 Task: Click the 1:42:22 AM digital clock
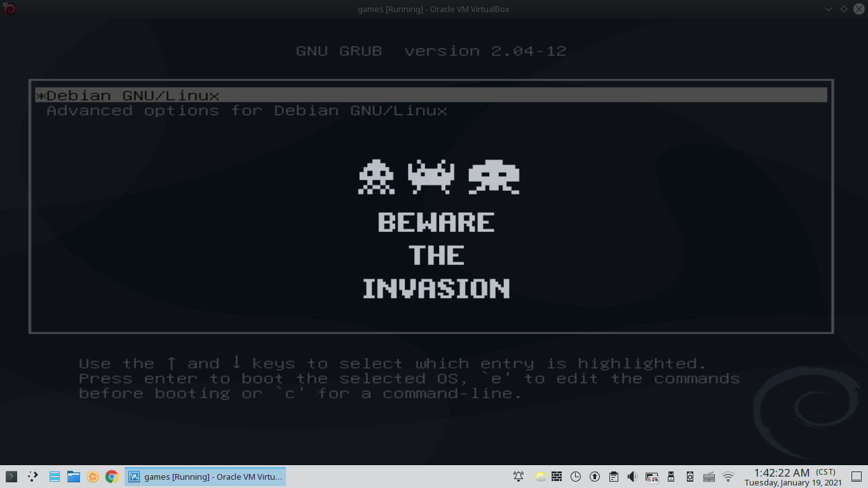pos(782,473)
